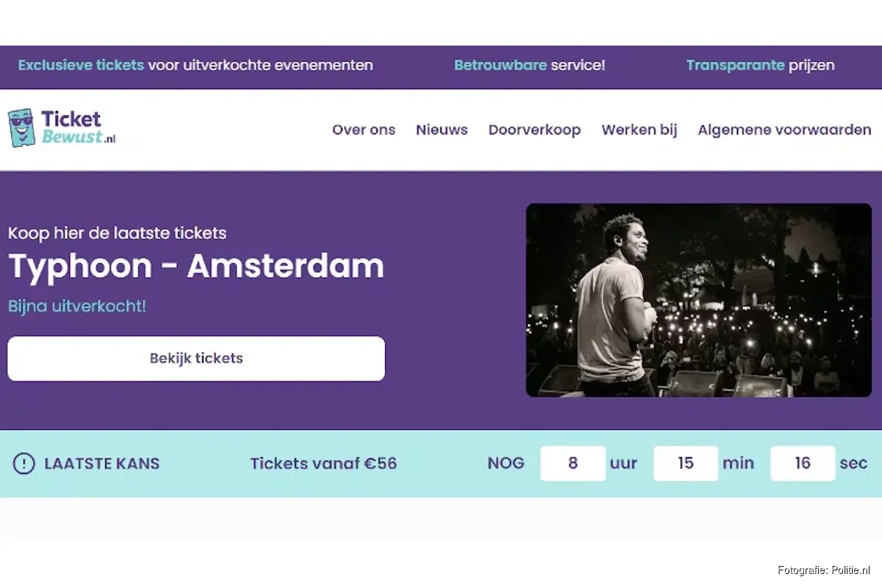The height and width of the screenshot is (588, 882).
Task: Click the Transparante prijzen banner text
Action: [760, 65]
